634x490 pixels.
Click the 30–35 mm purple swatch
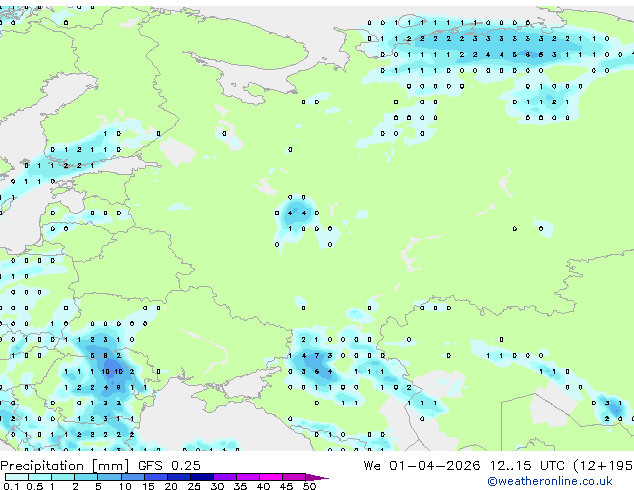pos(225,477)
